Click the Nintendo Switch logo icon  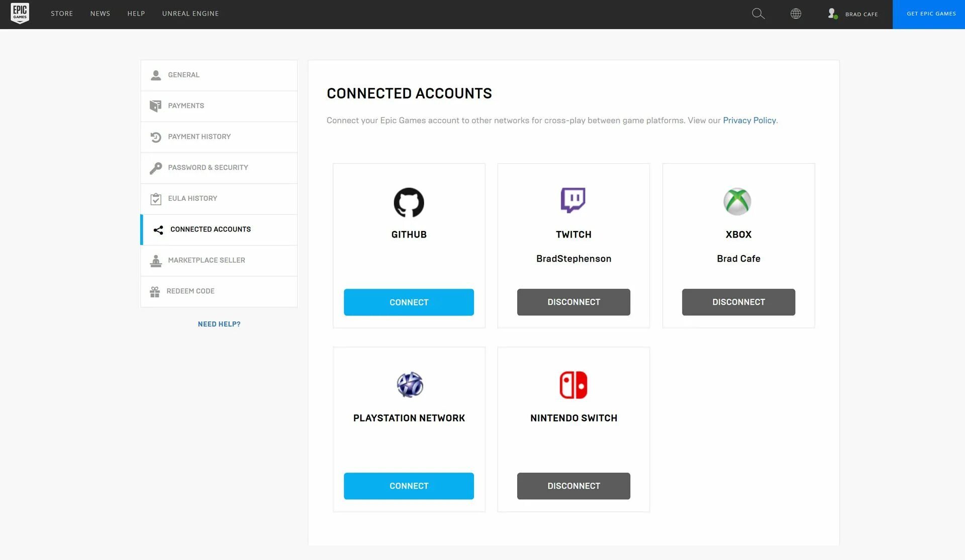pyautogui.click(x=573, y=385)
